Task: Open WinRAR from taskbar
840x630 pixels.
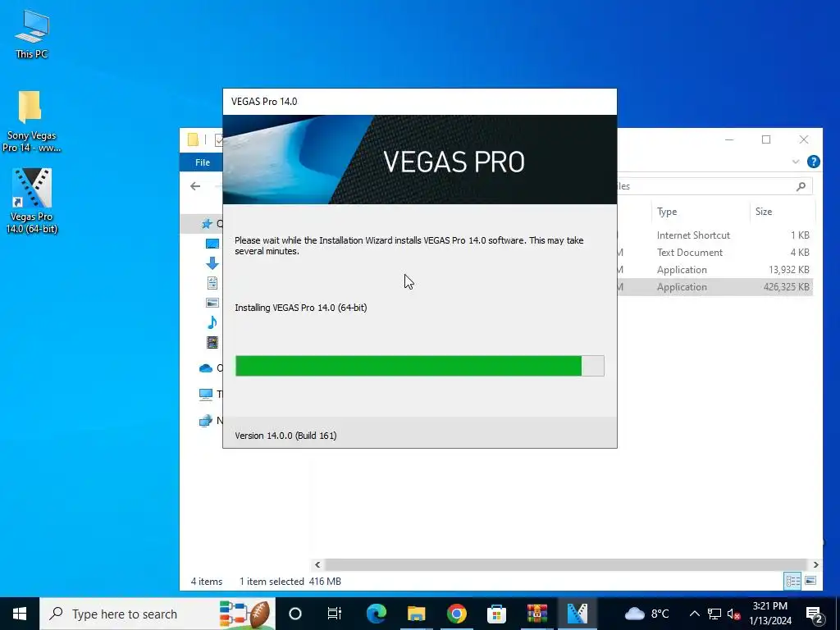Action: click(x=536, y=614)
